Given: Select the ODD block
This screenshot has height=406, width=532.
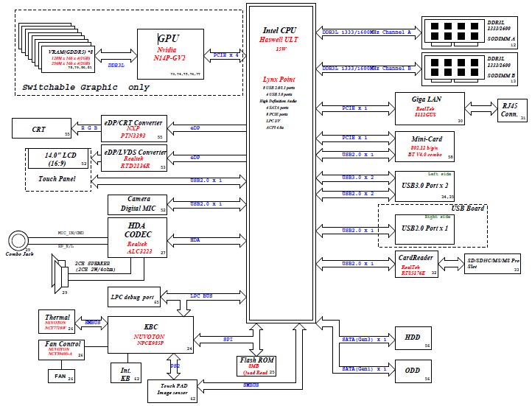Looking at the screenshot, I should [413, 371].
